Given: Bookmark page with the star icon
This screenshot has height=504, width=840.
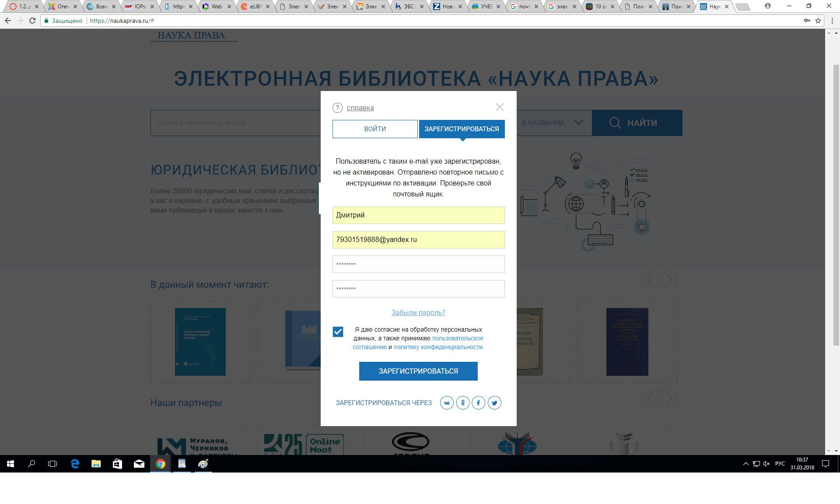Looking at the screenshot, I should point(818,21).
